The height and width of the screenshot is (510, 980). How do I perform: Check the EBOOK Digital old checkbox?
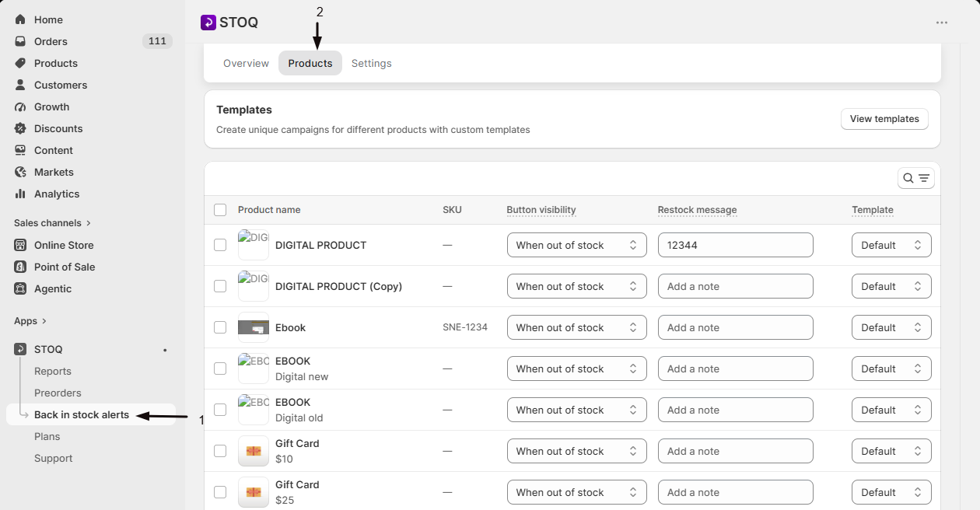click(x=220, y=410)
